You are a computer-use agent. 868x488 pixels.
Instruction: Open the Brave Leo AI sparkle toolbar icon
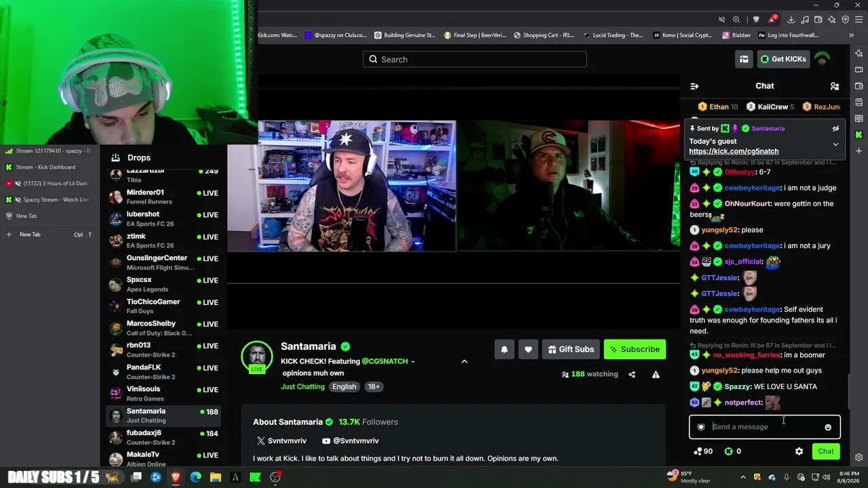tap(831, 20)
